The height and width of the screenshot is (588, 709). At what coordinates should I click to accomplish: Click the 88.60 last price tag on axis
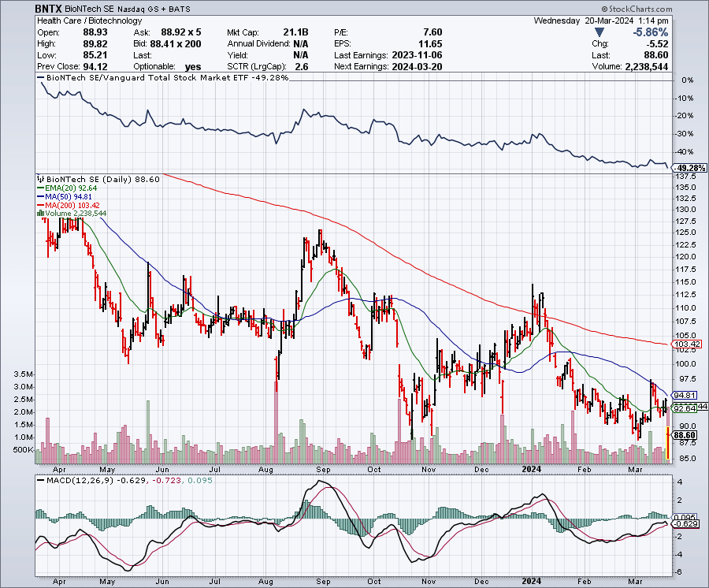(x=685, y=435)
